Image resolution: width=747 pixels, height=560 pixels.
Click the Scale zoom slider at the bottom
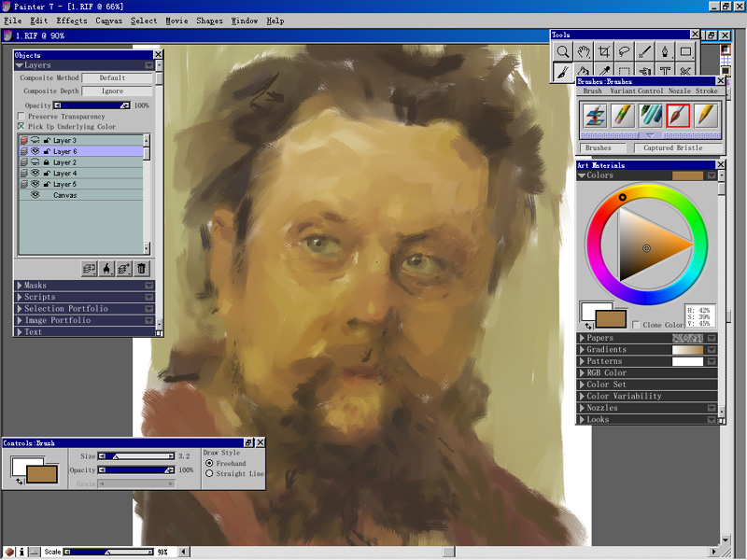[x=108, y=552]
